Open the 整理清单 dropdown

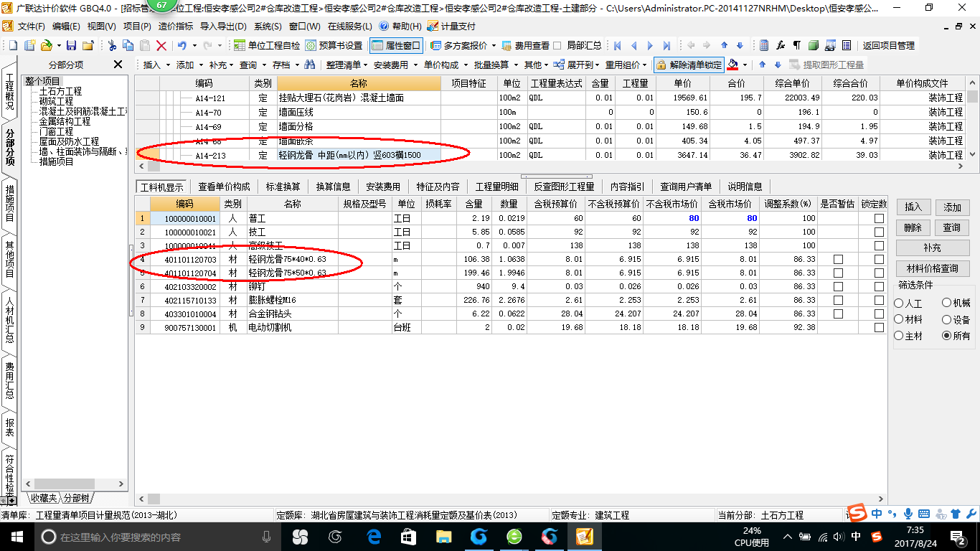pyautogui.click(x=347, y=65)
